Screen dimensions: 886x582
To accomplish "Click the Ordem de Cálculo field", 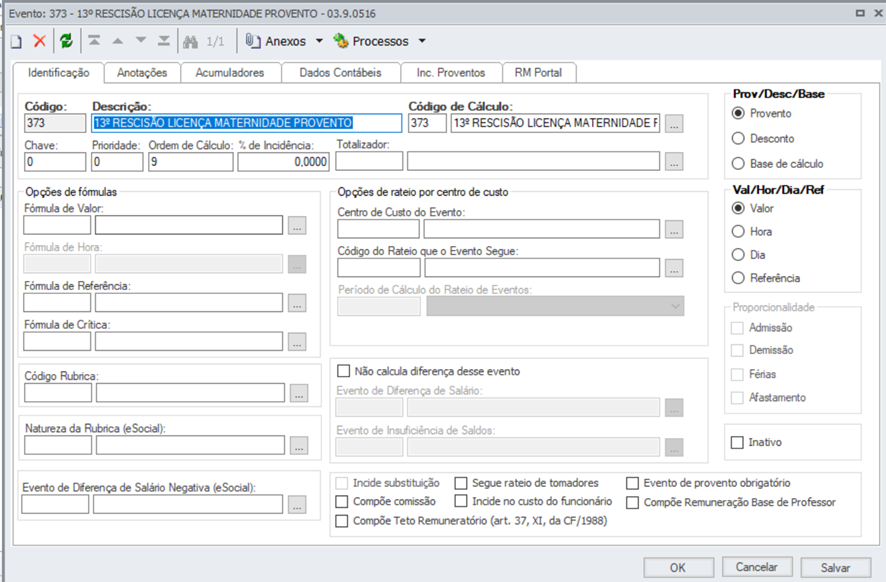I will pos(190,162).
